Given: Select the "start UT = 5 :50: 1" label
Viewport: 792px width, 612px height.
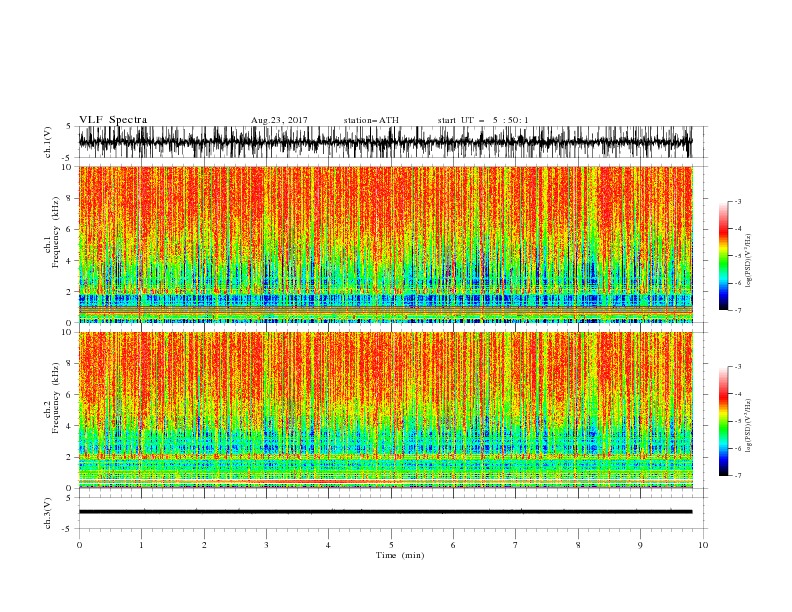Looking at the screenshot, I should [x=483, y=120].
